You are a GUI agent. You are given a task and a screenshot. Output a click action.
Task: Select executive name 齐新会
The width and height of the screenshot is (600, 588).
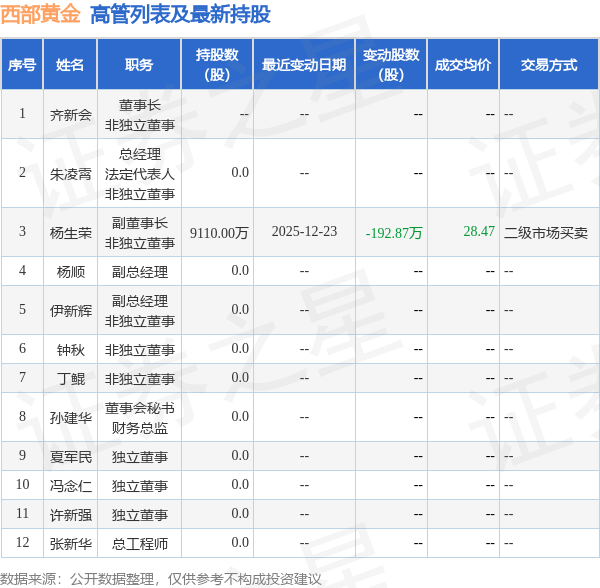(x=70, y=114)
